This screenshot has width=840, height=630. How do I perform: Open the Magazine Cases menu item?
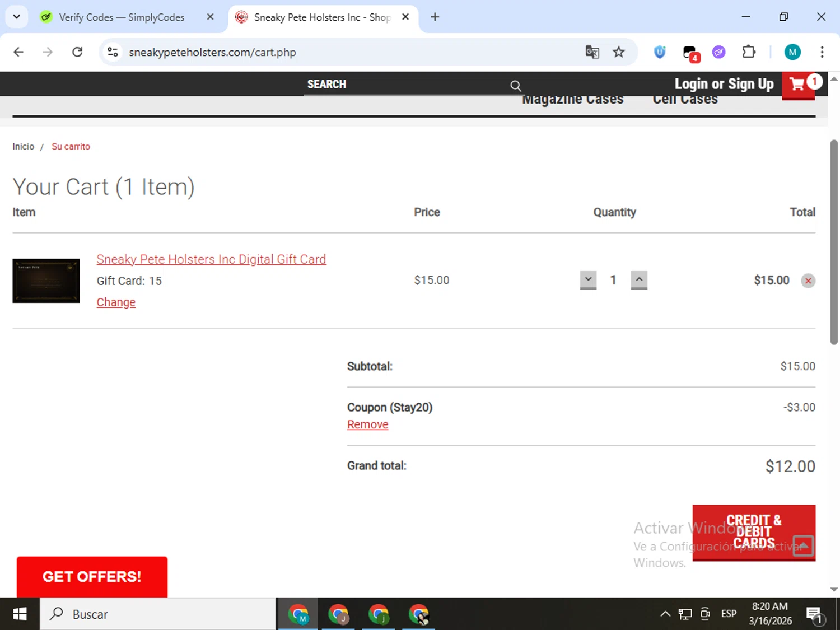click(x=573, y=100)
